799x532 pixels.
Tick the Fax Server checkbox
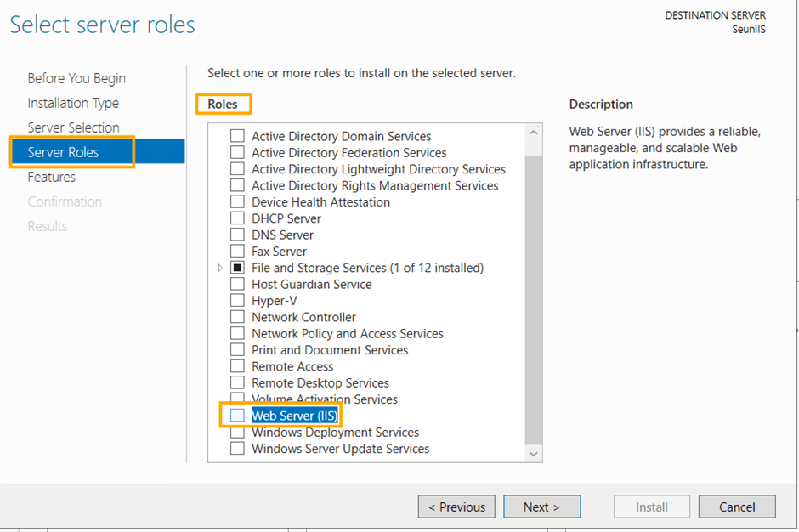(x=237, y=252)
